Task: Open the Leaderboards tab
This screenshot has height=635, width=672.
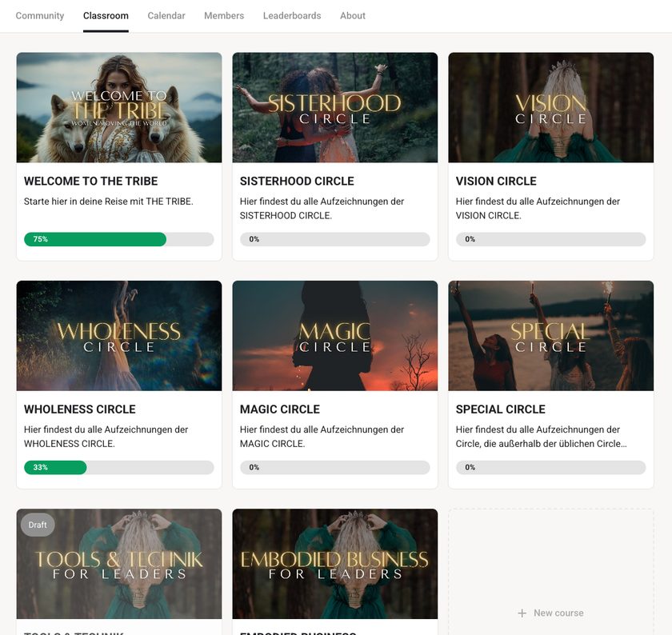Action: [292, 16]
